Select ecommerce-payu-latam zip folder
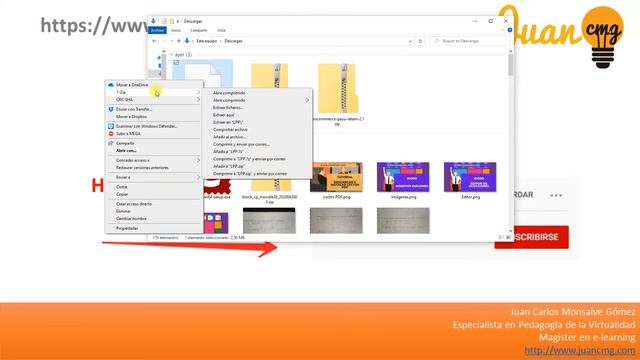Viewport: 640px width, 360px height. point(337,88)
